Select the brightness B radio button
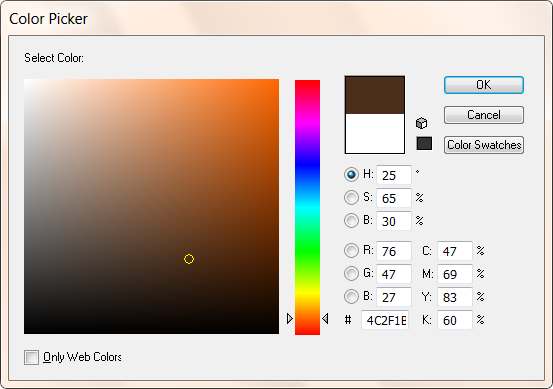This screenshot has height=389, width=553. click(x=351, y=220)
